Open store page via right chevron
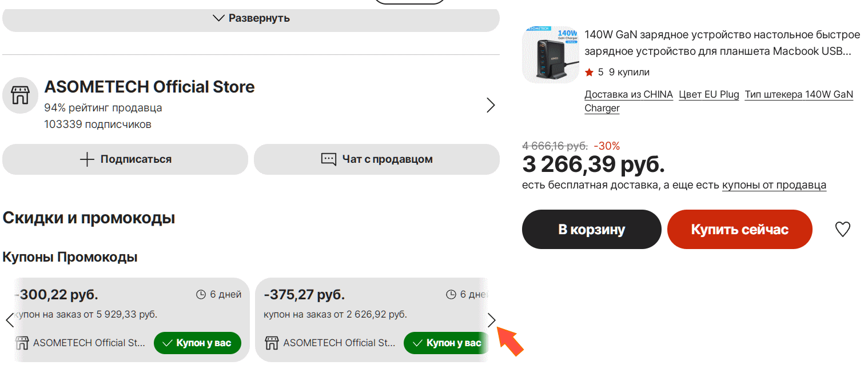The width and height of the screenshot is (868, 385). [x=490, y=105]
